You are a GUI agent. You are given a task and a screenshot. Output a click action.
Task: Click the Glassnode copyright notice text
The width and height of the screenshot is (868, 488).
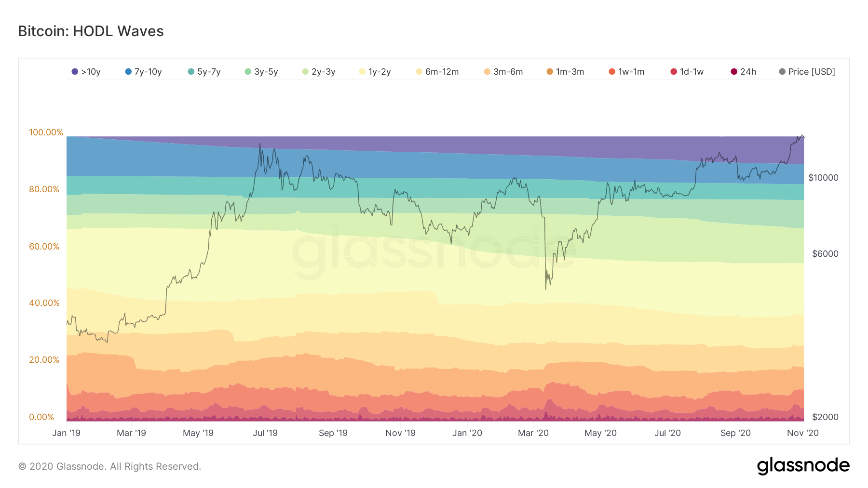(x=109, y=466)
